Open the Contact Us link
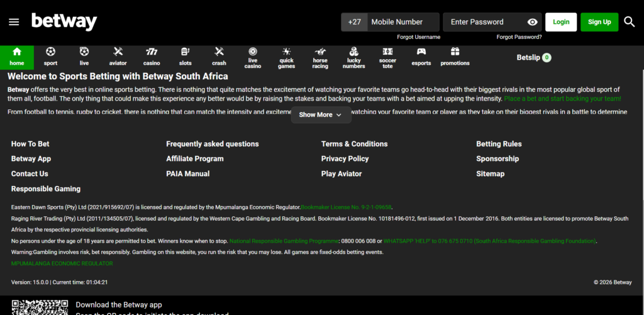 [x=30, y=174]
